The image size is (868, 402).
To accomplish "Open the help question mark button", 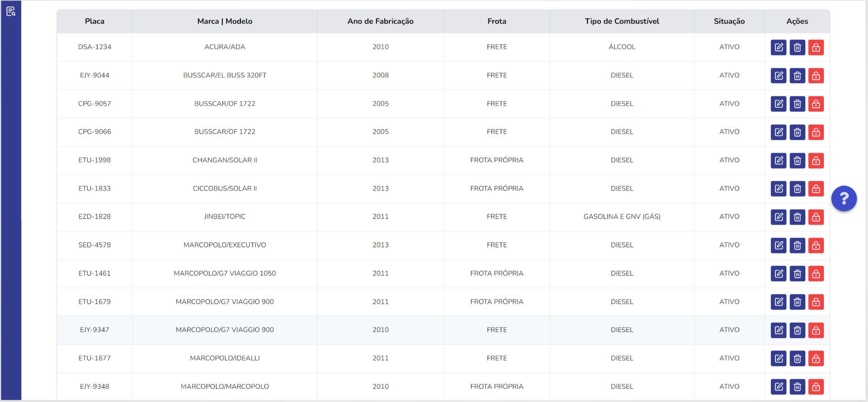I will tap(844, 198).
